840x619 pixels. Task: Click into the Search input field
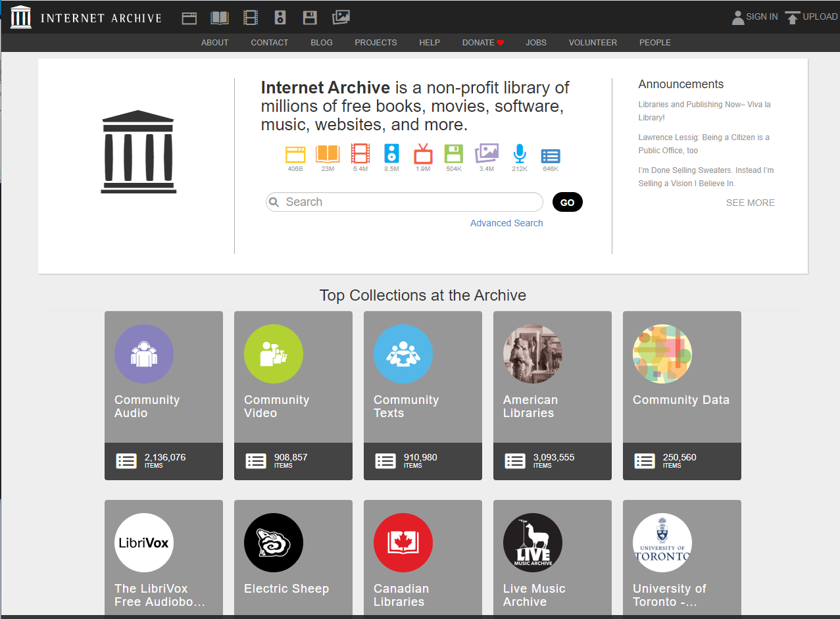point(405,202)
